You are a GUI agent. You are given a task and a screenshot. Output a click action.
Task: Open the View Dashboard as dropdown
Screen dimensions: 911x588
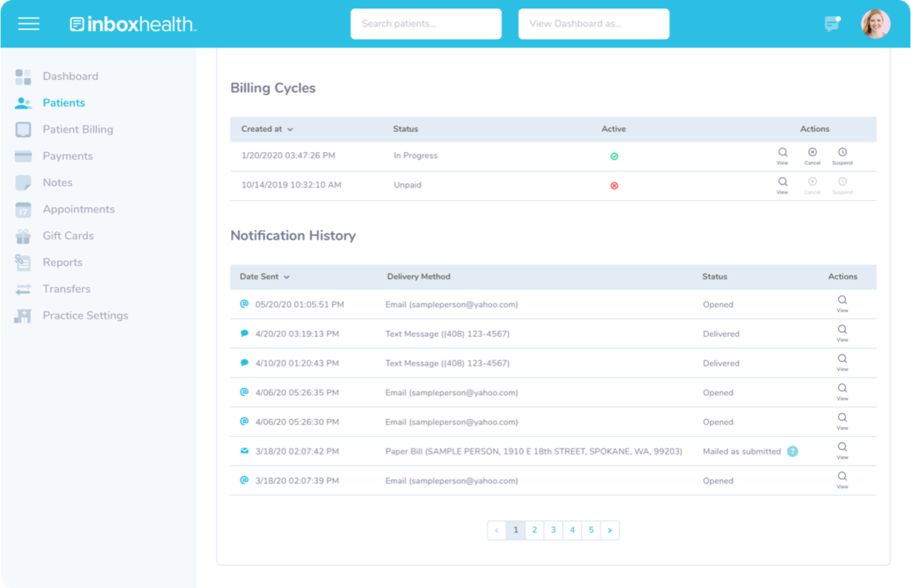[x=593, y=24]
